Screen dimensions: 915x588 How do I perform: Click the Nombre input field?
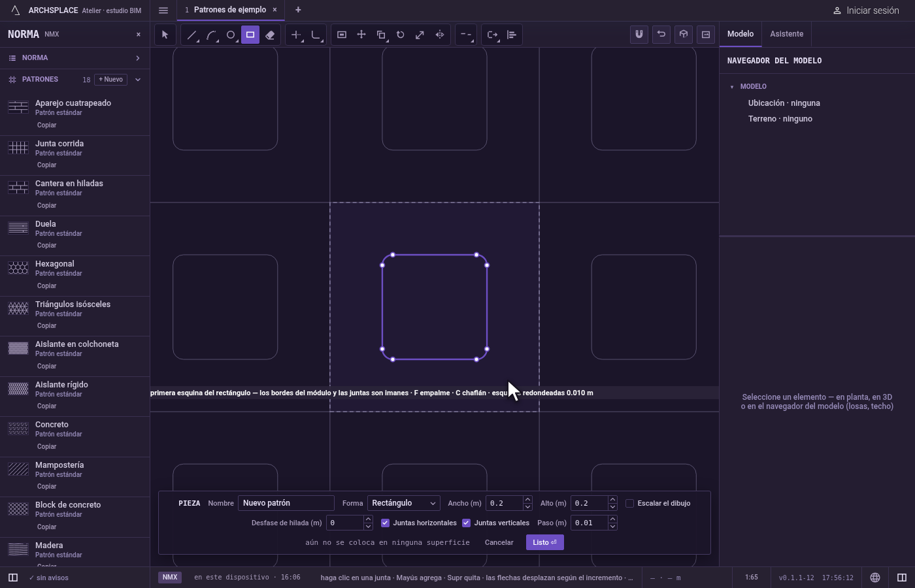coord(286,503)
